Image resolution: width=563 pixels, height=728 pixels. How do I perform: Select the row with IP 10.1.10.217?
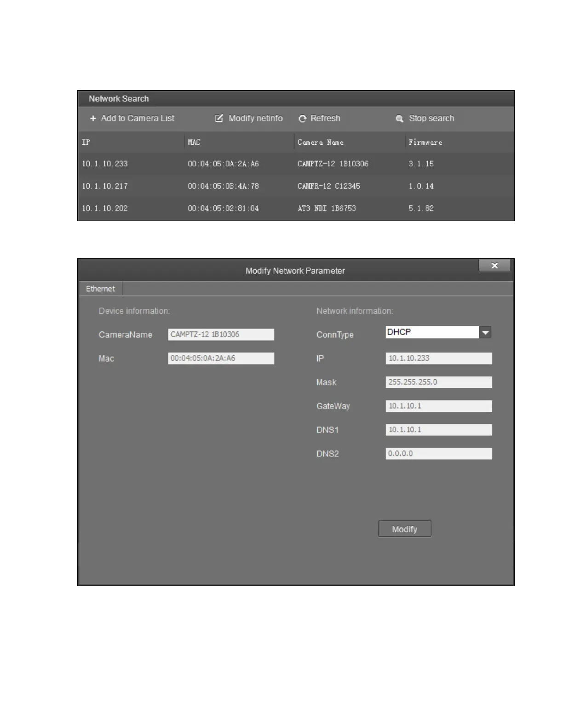pos(296,186)
